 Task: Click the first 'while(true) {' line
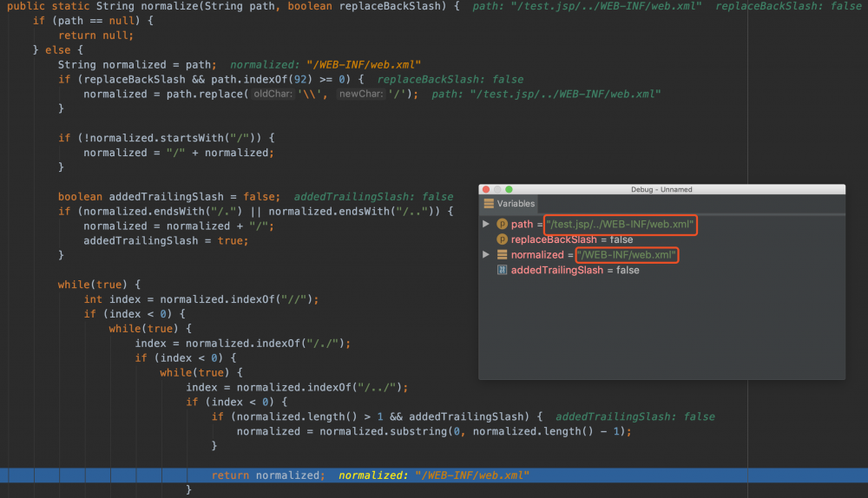point(99,285)
